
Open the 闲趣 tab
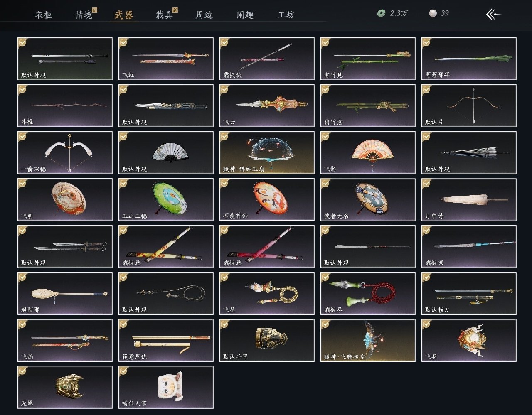coord(245,15)
